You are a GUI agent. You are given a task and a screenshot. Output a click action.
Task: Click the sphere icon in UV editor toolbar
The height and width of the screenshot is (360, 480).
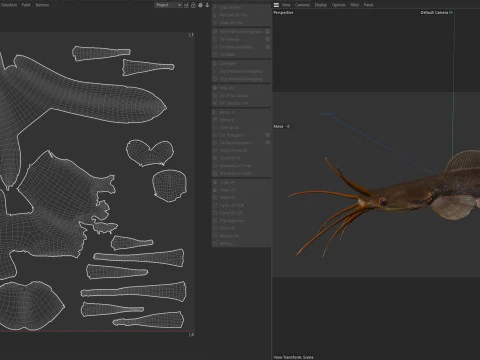(x=200, y=5)
